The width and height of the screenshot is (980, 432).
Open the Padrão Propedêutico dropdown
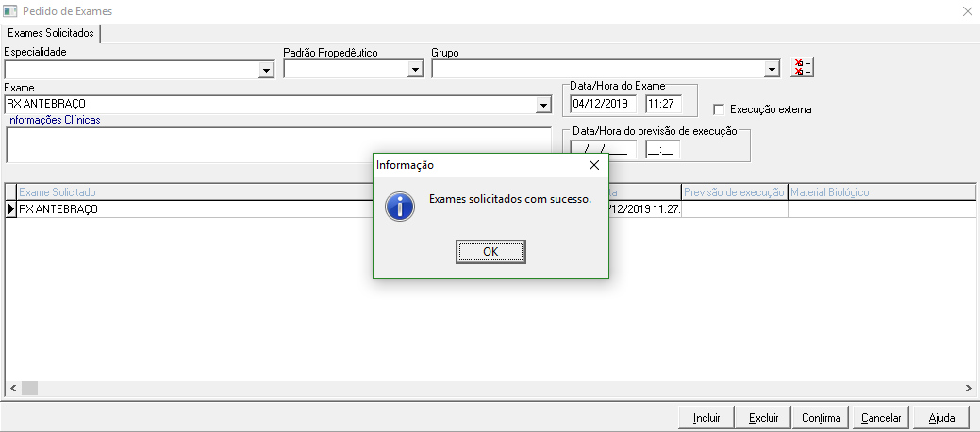pyautogui.click(x=416, y=70)
